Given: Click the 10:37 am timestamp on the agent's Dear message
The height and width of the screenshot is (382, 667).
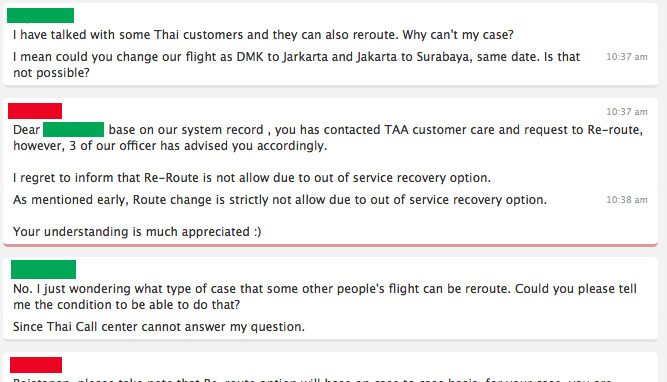Looking at the screenshot, I should click(x=627, y=111).
